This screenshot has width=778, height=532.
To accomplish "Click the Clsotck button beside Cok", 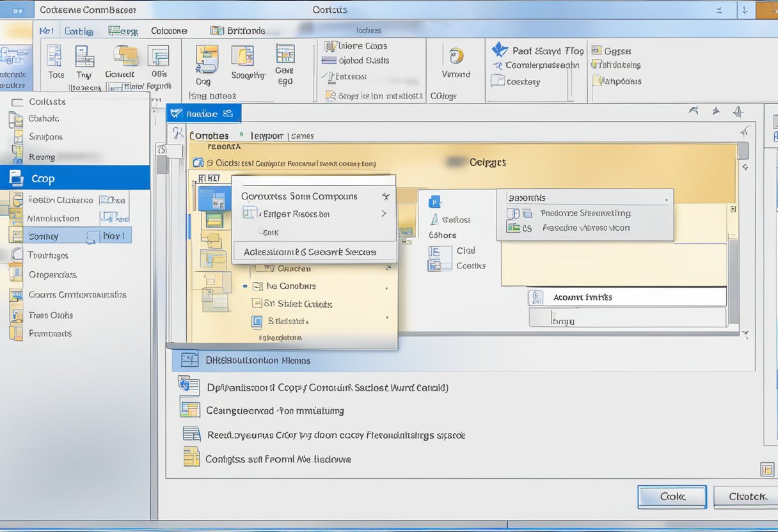I will pos(746,496).
